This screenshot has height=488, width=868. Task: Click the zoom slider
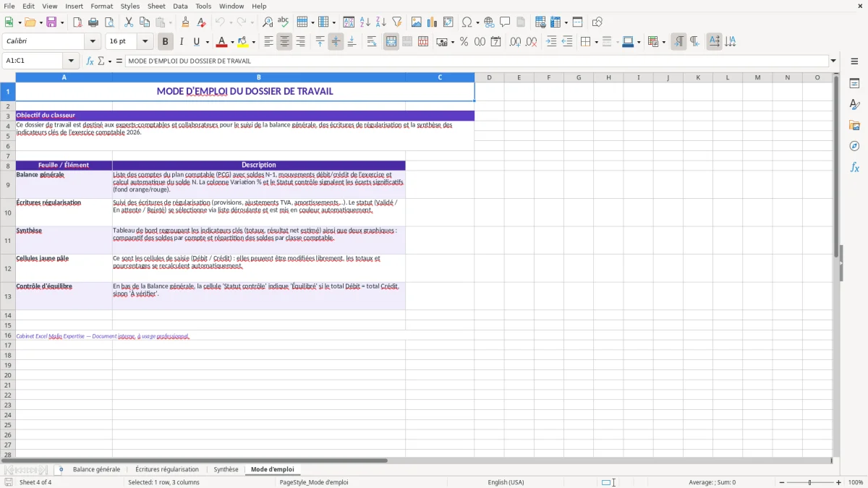[809, 482]
